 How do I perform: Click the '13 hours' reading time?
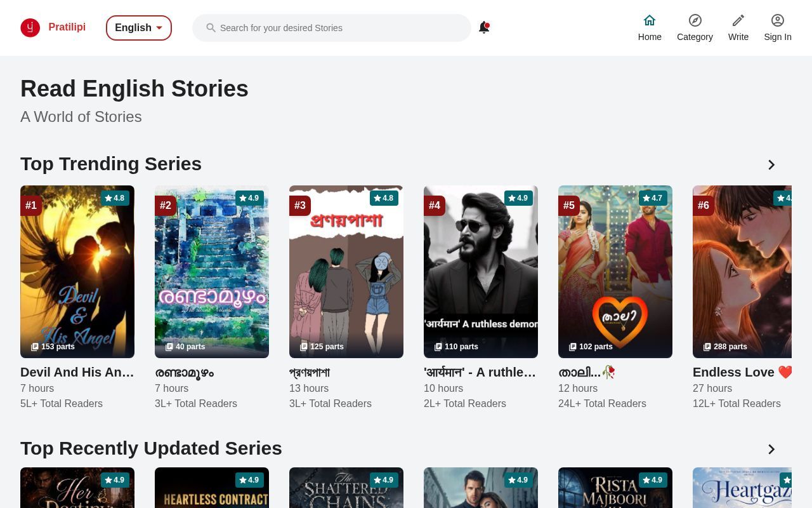pyautogui.click(x=309, y=388)
